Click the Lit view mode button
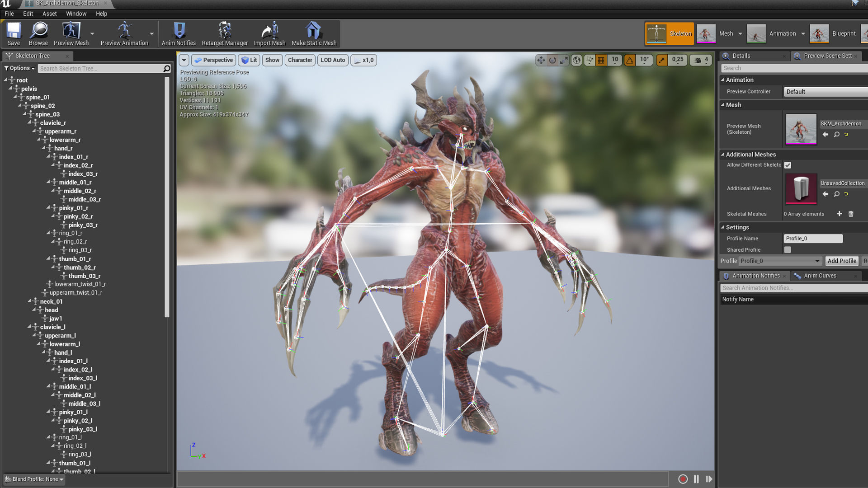This screenshot has height=488, width=868. click(x=249, y=60)
